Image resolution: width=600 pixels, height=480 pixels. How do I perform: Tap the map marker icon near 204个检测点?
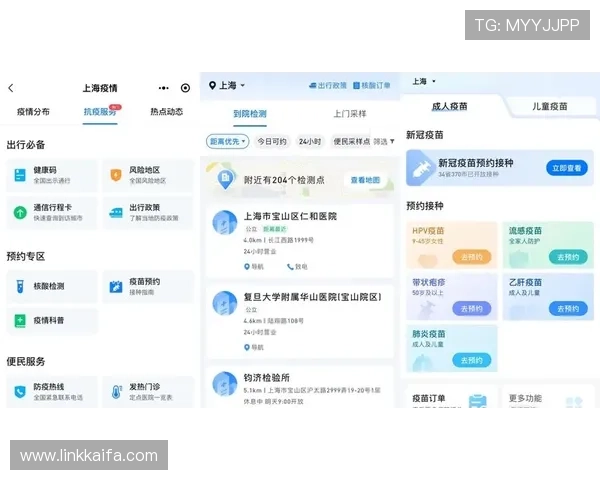click(x=225, y=180)
